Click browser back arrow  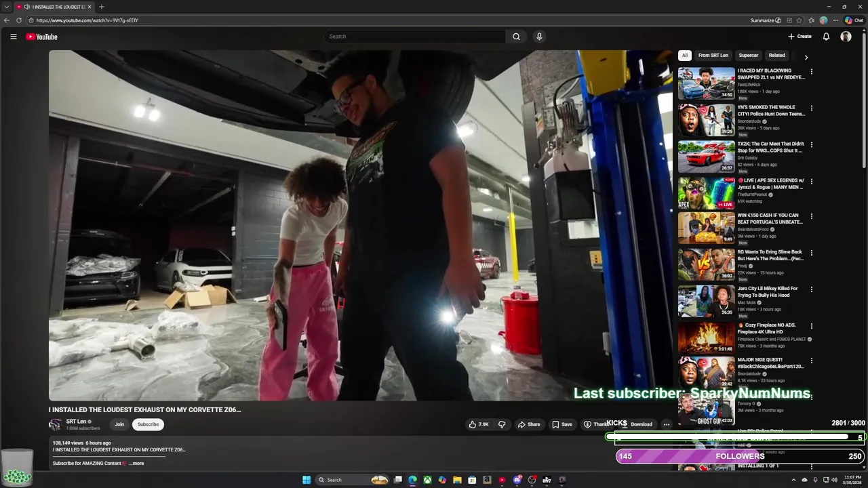pyautogui.click(x=7, y=20)
